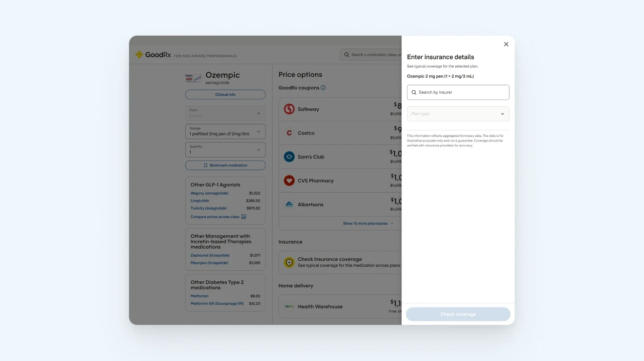644x361 pixels.
Task: Click the compare prices chart icon
Action: tap(244, 217)
